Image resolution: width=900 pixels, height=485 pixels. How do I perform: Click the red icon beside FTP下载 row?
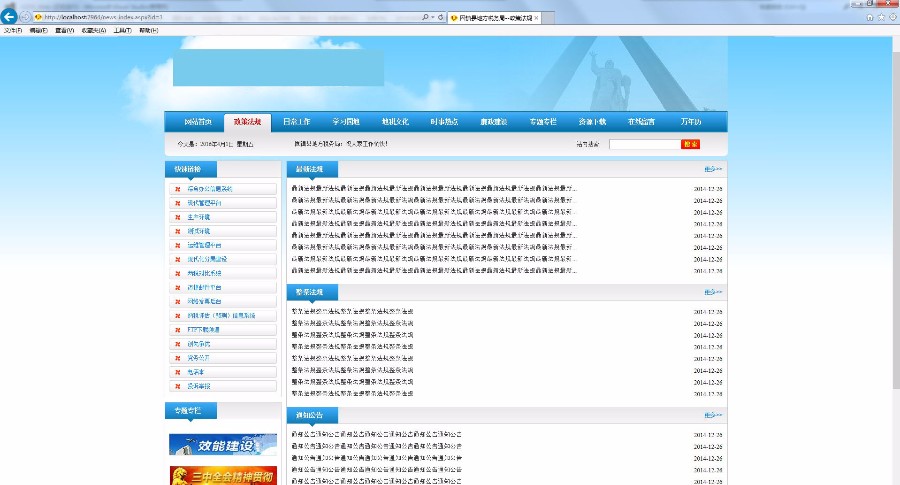177,330
